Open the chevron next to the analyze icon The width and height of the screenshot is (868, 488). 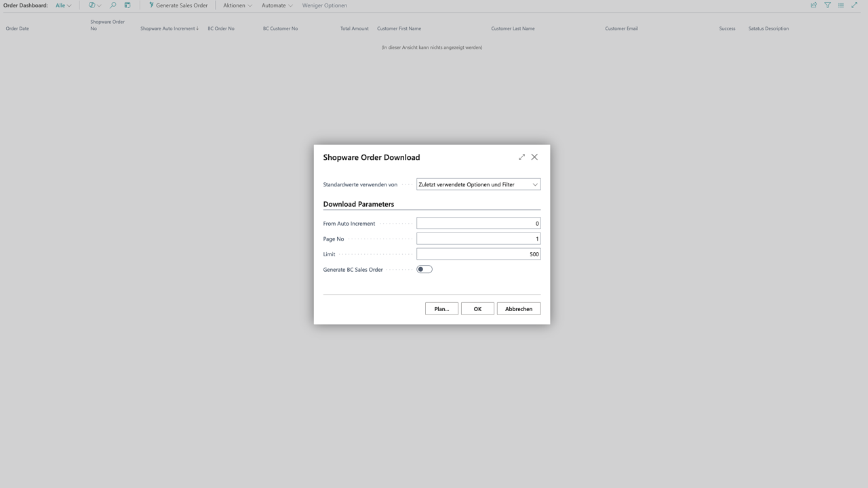pos(99,5)
